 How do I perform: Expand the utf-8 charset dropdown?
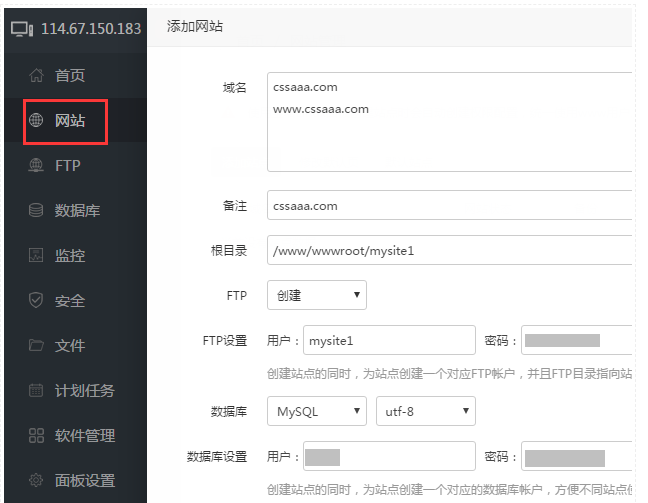[x=426, y=411]
